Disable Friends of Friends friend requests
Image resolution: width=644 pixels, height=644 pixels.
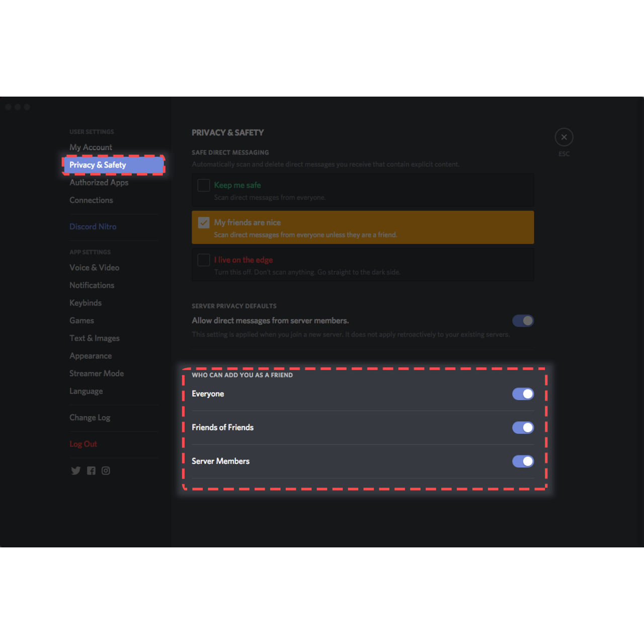pos(523,427)
